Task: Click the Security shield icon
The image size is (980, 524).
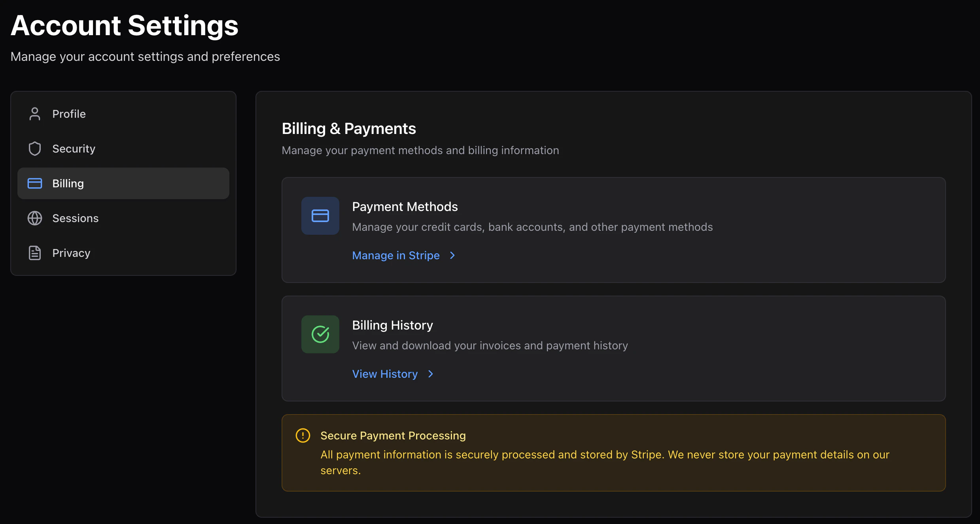Action: pyautogui.click(x=35, y=149)
